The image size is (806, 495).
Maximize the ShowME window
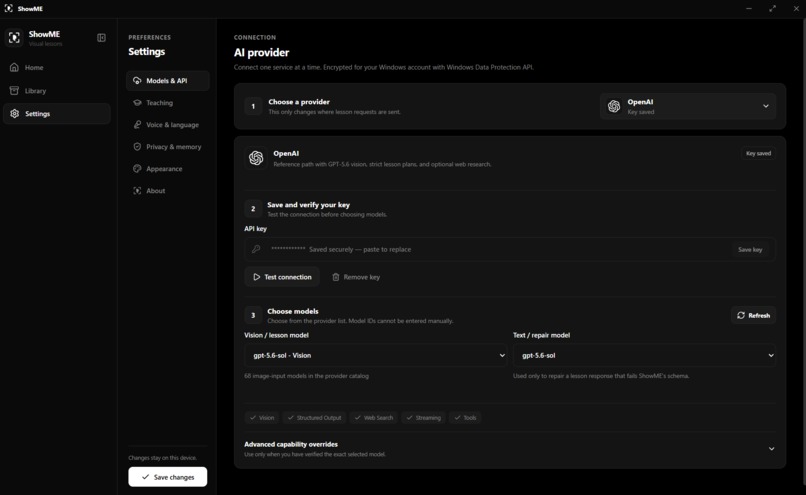tap(773, 9)
